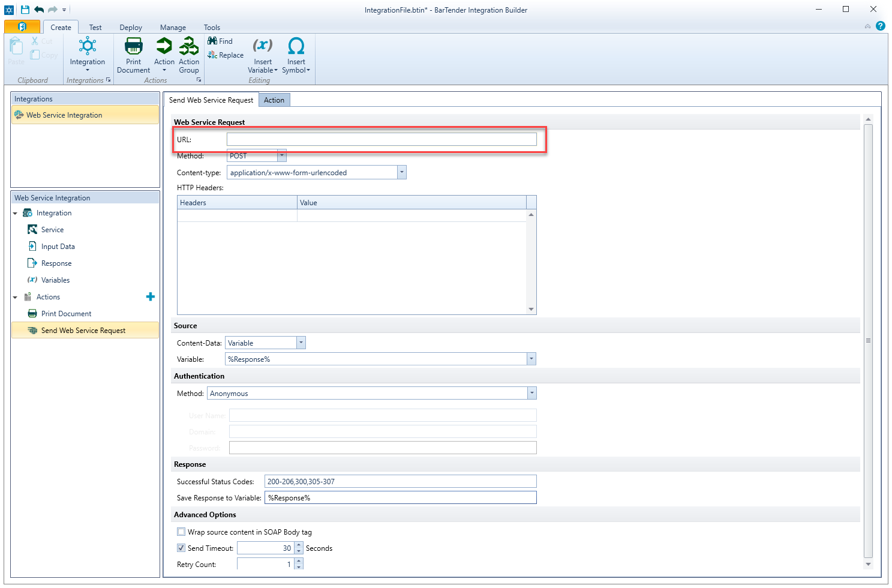Viewport: 892px width, 588px height.
Task: Decrease the Send Timeout value
Action: [x=299, y=551]
